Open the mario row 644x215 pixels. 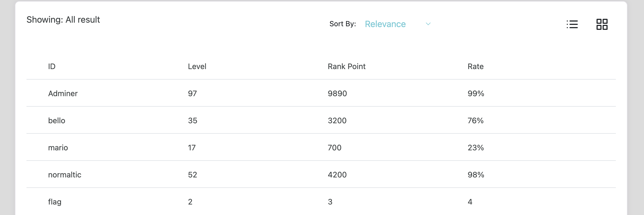tap(321, 147)
